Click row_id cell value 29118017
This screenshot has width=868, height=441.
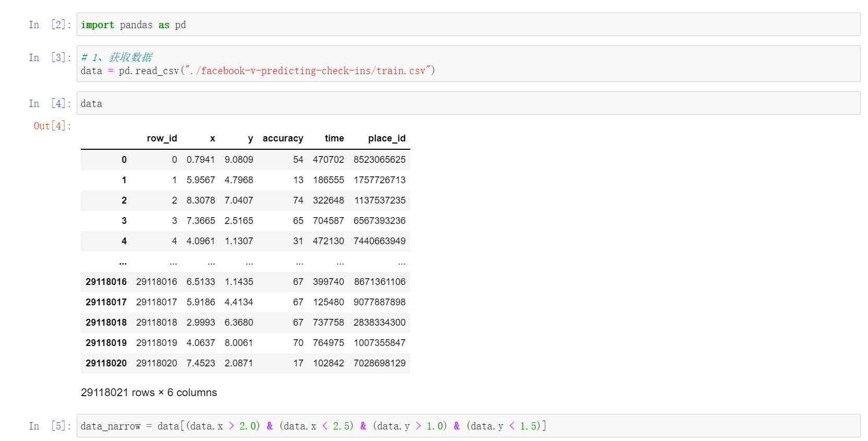[x=156, y=302]
